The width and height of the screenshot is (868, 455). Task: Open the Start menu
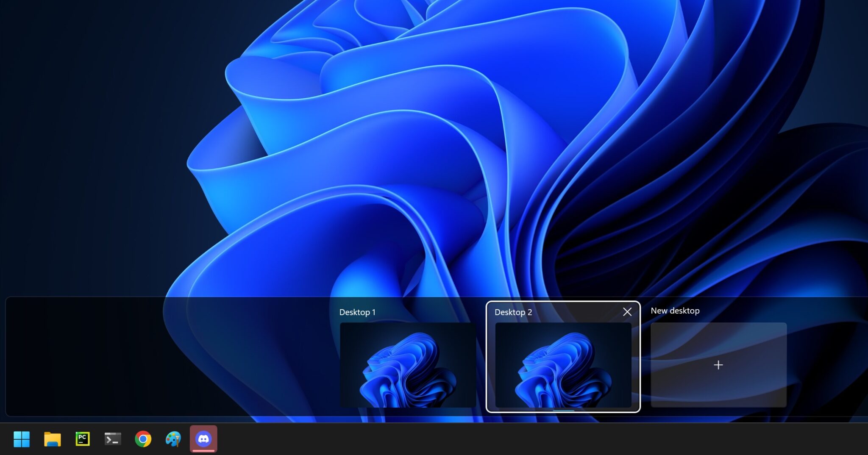tap(22, 439)
